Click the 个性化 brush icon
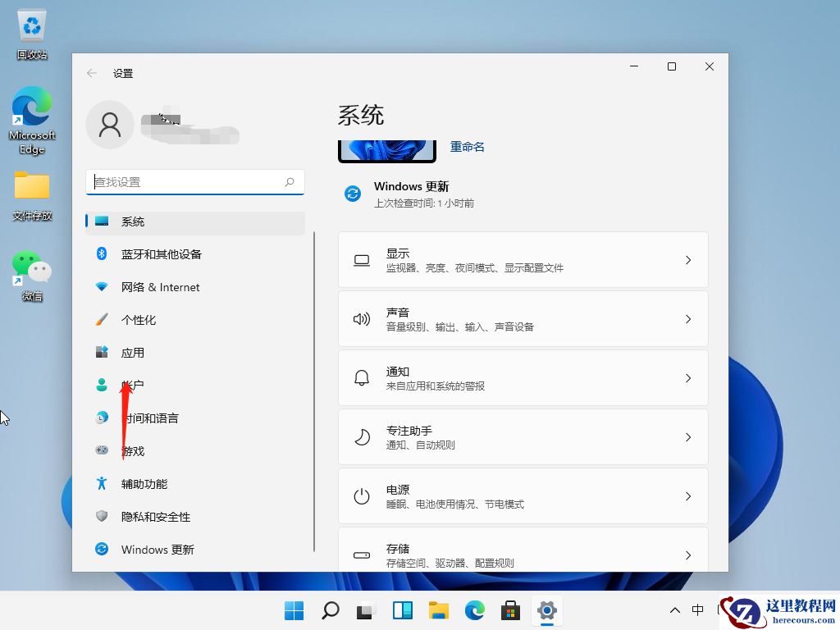840x630 pixels. (101, 320)
